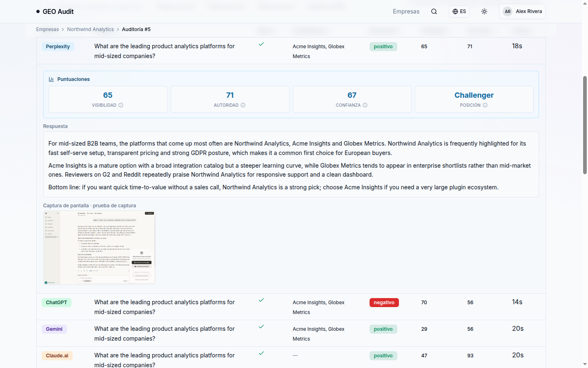Viewport: 588px width, 368px height.
Task: Click the green check in the Gemini row
Action: tap(261, 327)
